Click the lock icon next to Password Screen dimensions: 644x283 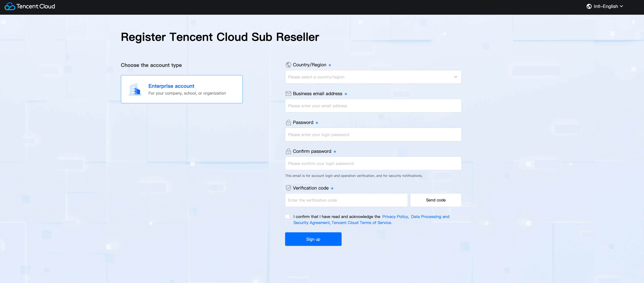click(288, 122)
